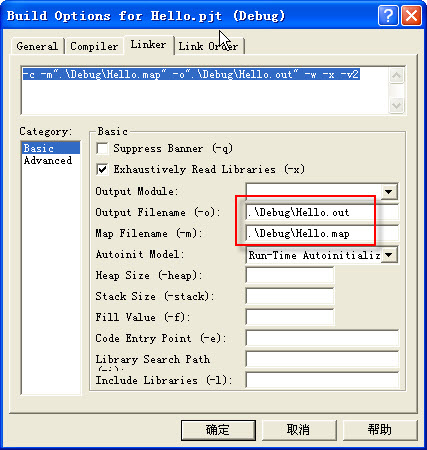The width and height of the screenshot is (427, 450).
Task: Click the Output Filename (-o) field
Action: click(322, 212)
